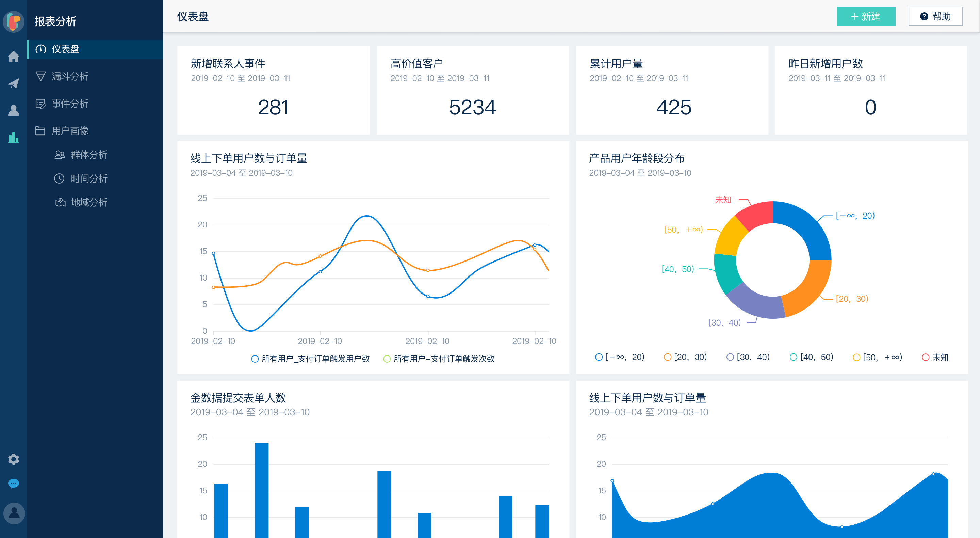Click the question mark help icon
Screen dimensions: 980x538
pyautogui.click(x=924, y=16)
